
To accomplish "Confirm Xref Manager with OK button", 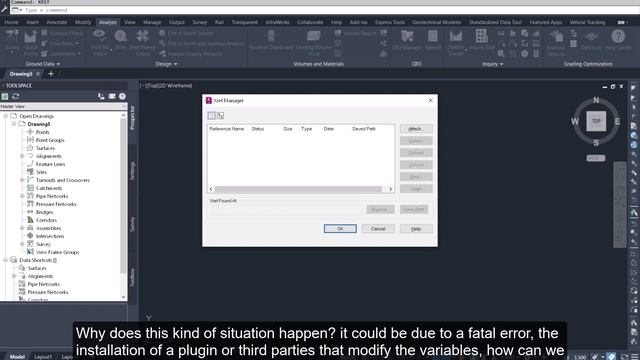I will (x=340, y=229).
